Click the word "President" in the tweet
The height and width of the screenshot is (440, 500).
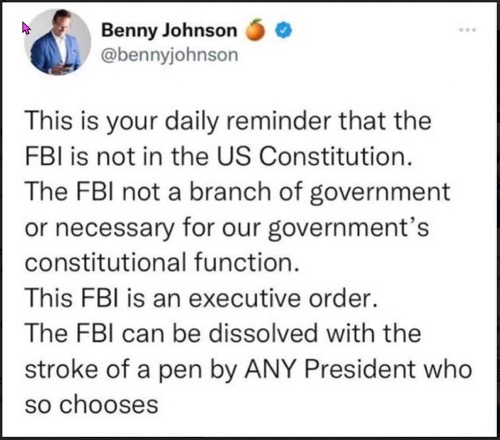tap(360, 369)
